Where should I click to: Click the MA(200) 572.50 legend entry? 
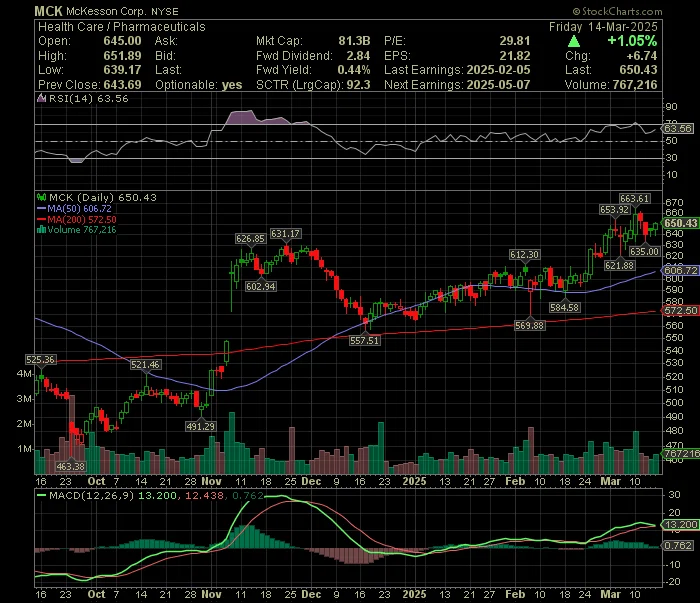click(82, 220)
